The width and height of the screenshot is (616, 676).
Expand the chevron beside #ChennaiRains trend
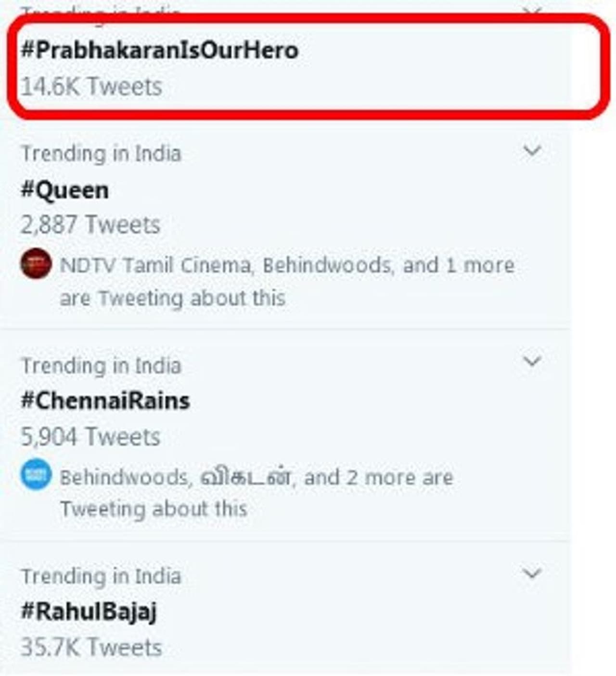click(x=532, y=361)
